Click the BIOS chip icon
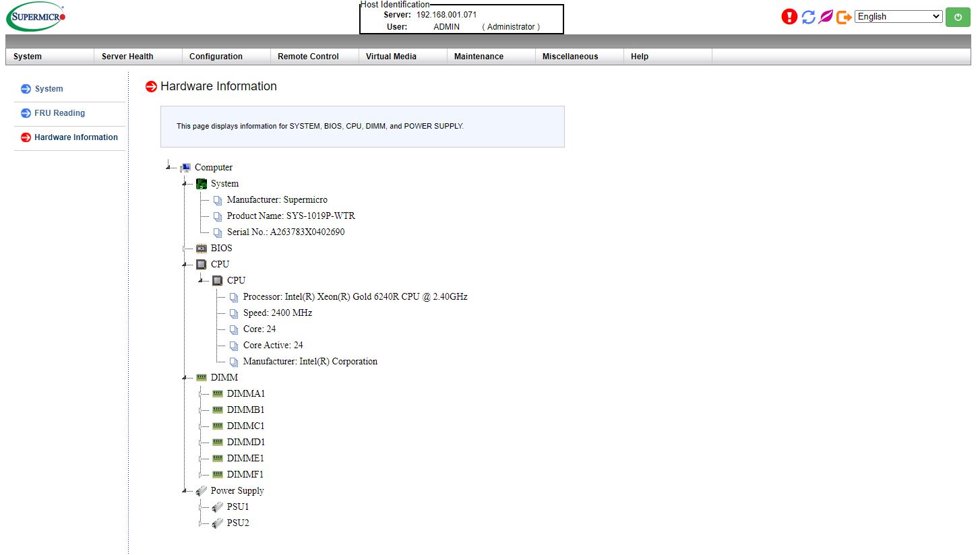 point(202,248)
